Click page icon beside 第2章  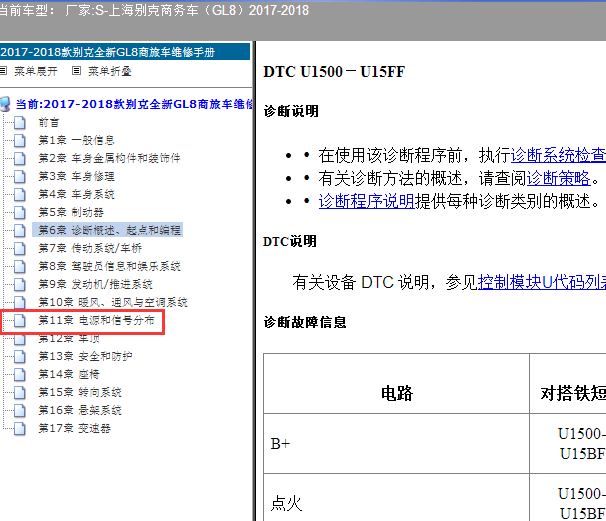(x=20, y=158)
